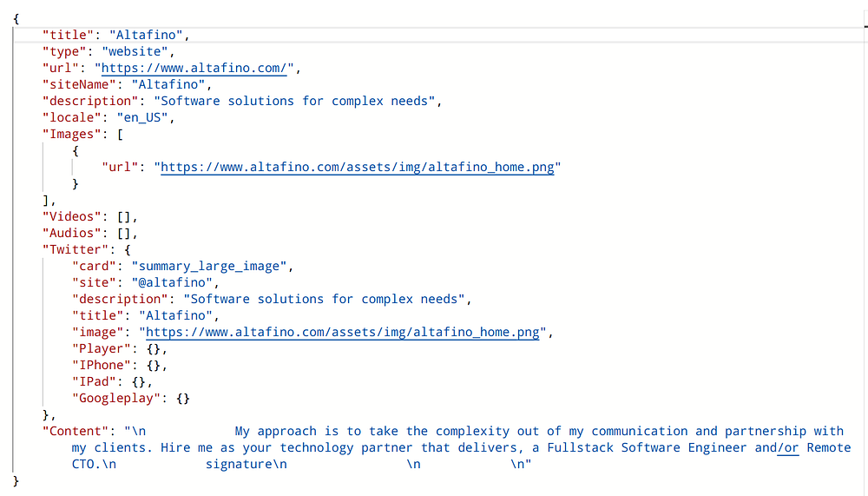Click the Twitter "description" key
This screenshot has height=496, width=868.
coord(120,300)
